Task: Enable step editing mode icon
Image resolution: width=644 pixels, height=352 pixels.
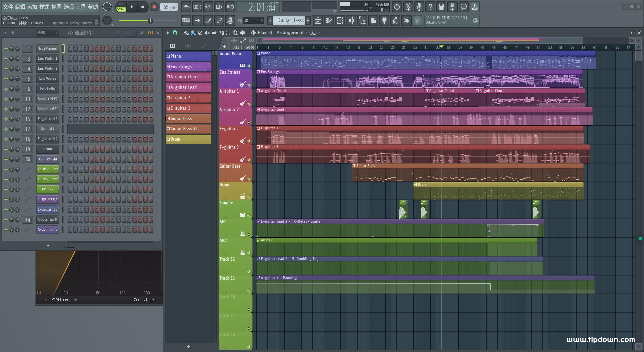Action: (208, 21)
